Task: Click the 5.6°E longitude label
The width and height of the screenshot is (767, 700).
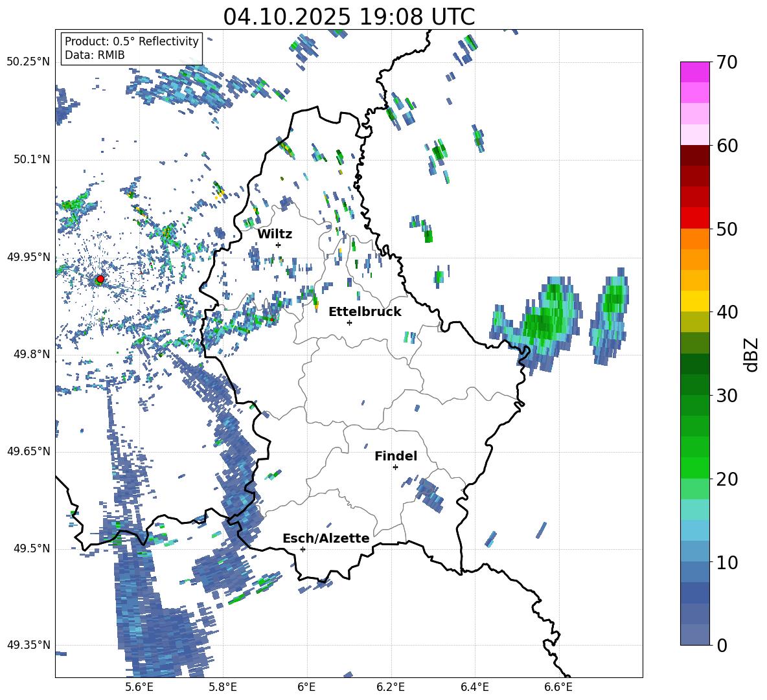Action: [139, 687]
